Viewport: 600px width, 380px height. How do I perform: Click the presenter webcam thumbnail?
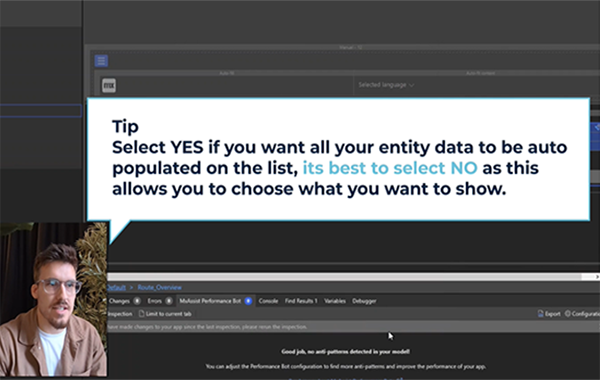[54, 299]
